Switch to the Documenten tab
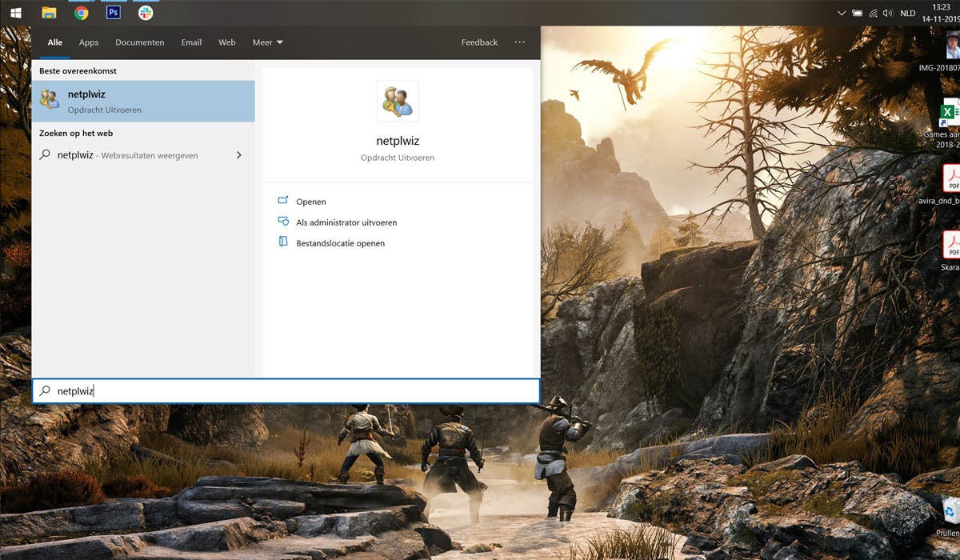Image resolution: width=960 pixels, height=560 pixels. [140, 42]
